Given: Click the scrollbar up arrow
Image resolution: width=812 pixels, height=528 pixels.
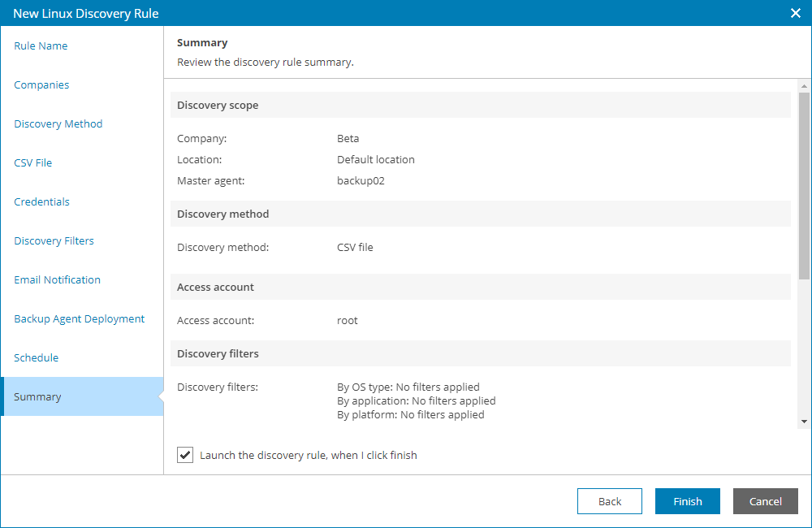Looking at the screenshot, I should 804,86.
